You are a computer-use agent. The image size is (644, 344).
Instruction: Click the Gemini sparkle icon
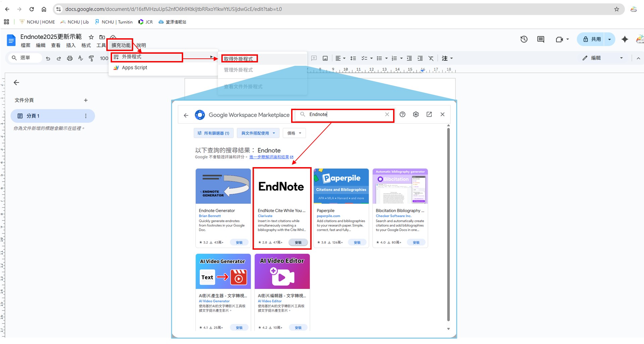pyautogui.click(x=625, y=39)
